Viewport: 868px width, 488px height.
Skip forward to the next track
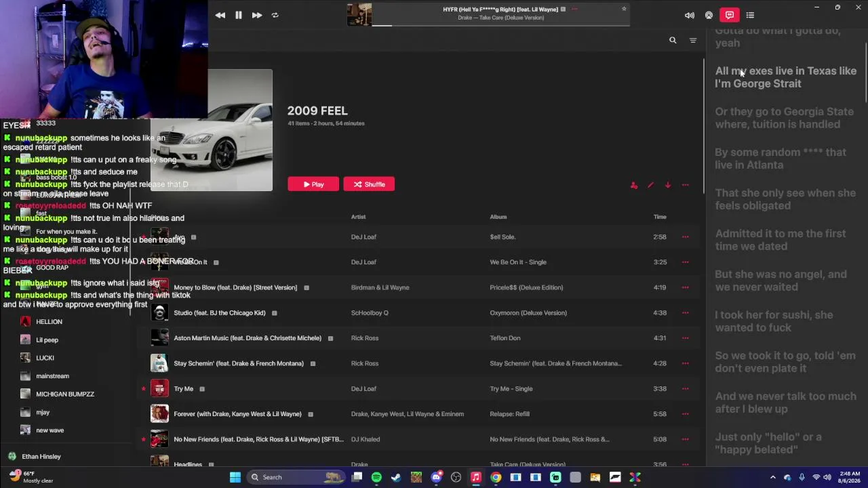pos(257,15)
